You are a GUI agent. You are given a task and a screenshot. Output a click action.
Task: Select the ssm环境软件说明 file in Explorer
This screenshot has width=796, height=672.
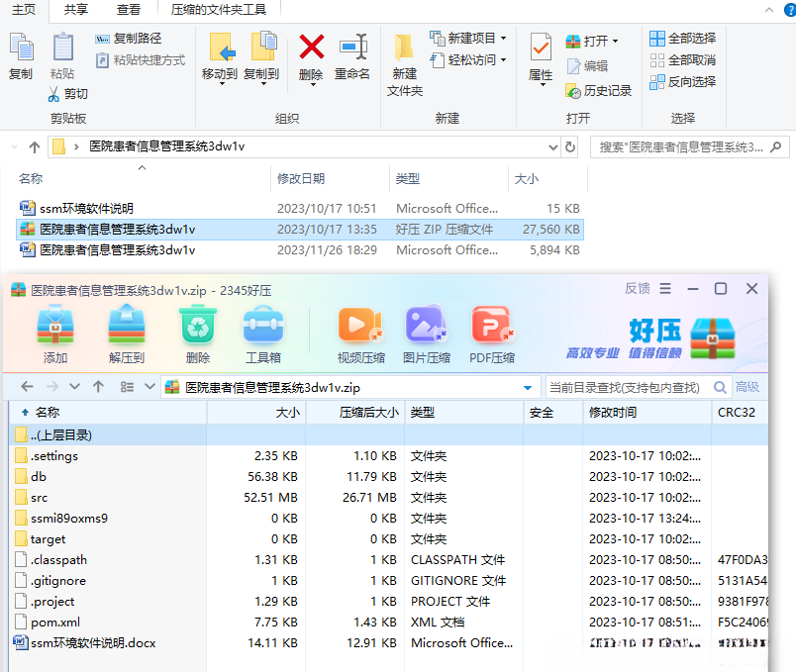point(300,209)
